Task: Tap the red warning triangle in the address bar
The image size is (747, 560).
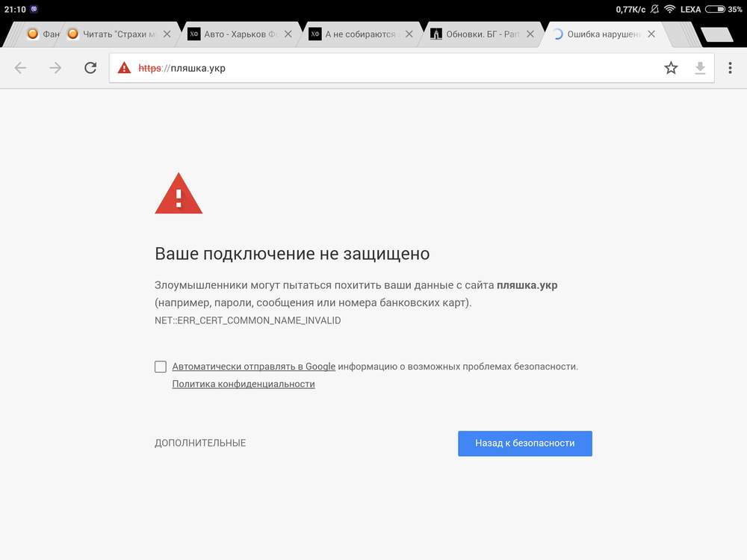Action: (124, 68)
